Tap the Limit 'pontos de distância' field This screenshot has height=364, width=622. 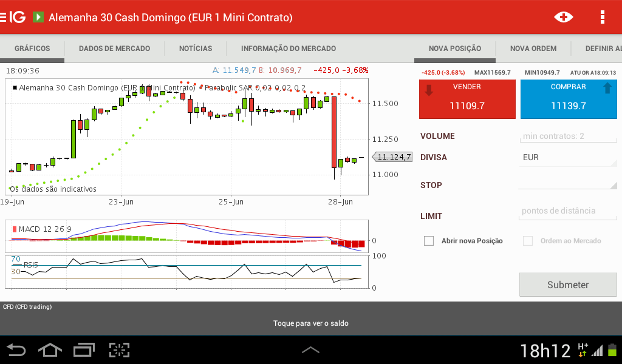point(568,211)
